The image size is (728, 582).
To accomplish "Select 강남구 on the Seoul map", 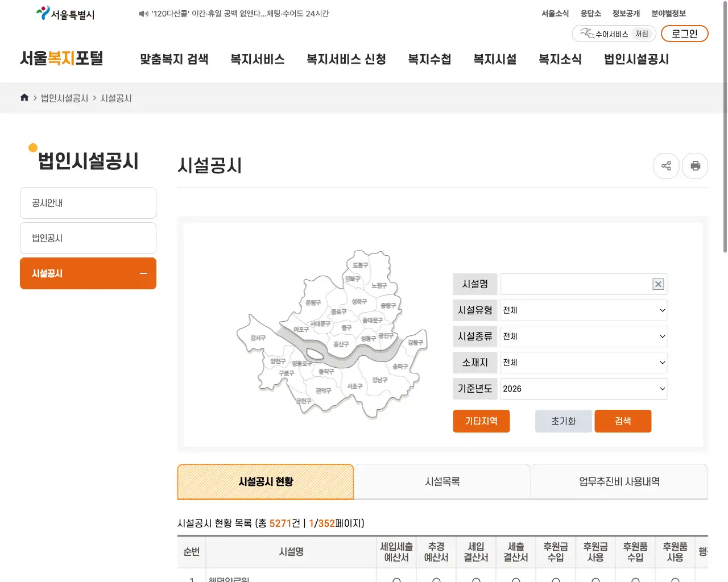I will click(380, 380).
